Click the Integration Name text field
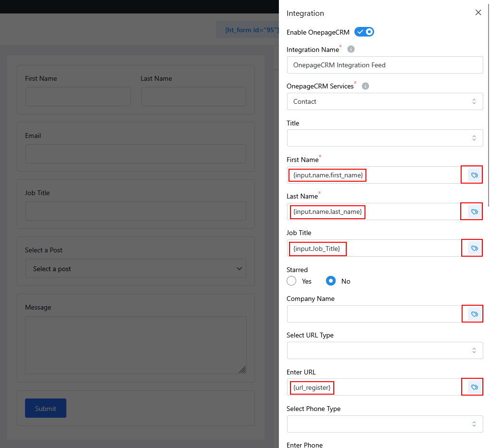Screen dimensions: 490x448 click(385, 65)
